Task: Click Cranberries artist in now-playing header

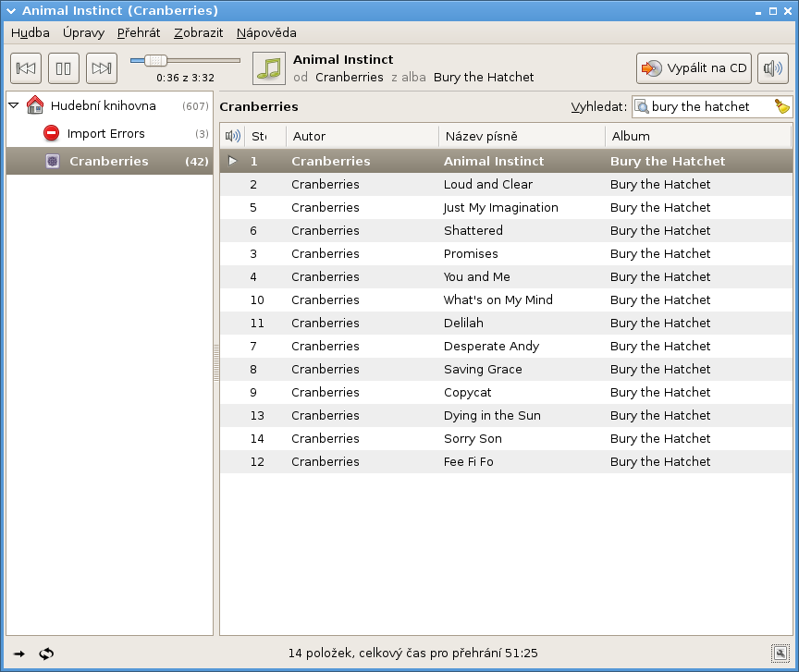Action: (350, 78)
